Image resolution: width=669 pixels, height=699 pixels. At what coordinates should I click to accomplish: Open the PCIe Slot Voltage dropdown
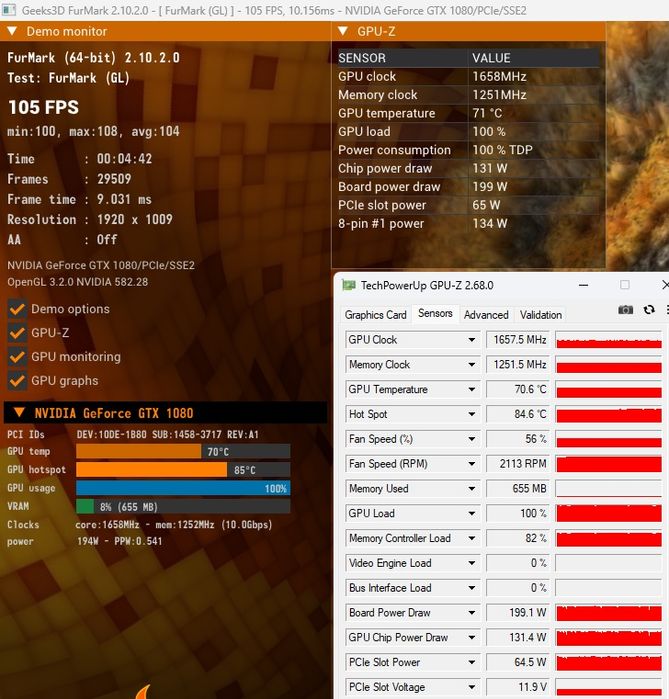point(472,687)
